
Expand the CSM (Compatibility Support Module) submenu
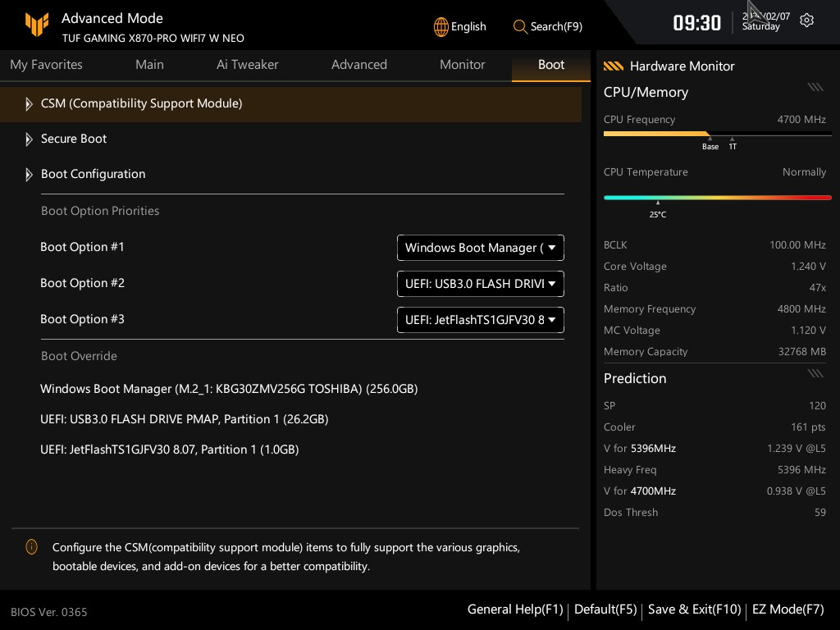click(141, 103)
